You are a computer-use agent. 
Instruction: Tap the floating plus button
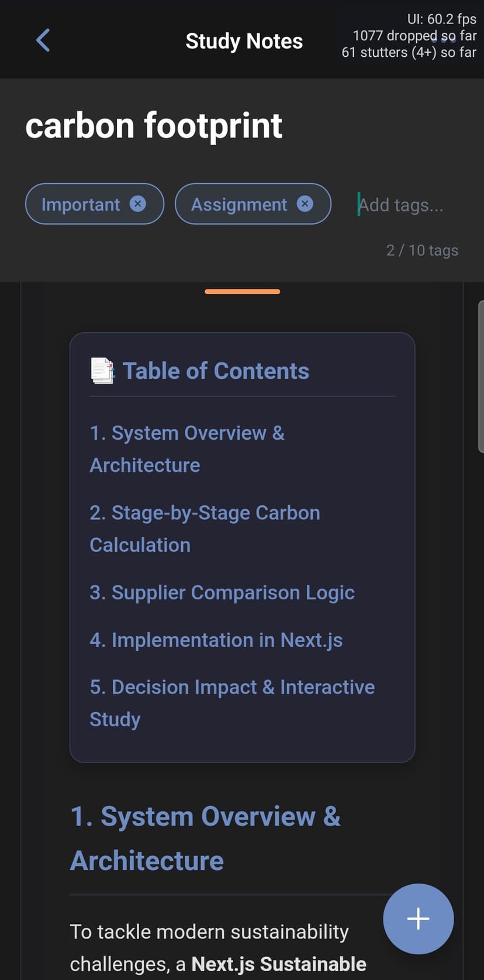418,919
